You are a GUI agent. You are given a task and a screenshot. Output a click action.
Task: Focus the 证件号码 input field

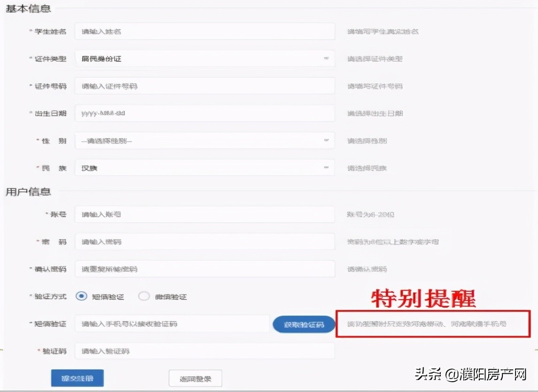205,86
